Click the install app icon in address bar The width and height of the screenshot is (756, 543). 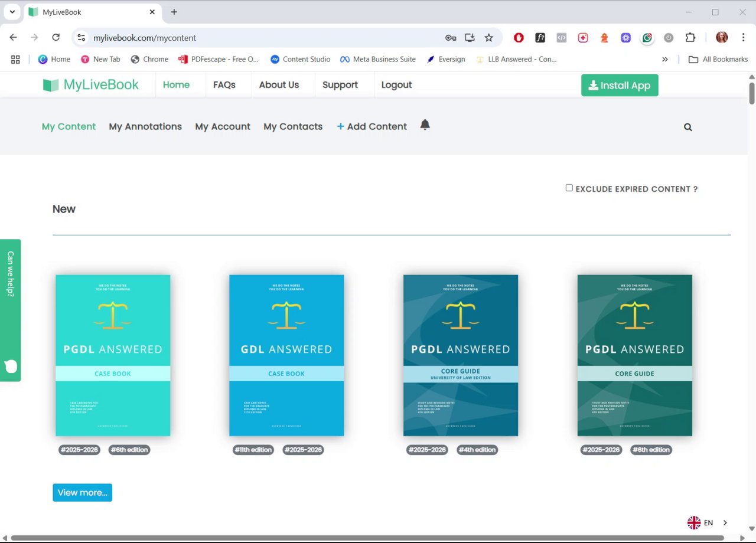[470, 38]
